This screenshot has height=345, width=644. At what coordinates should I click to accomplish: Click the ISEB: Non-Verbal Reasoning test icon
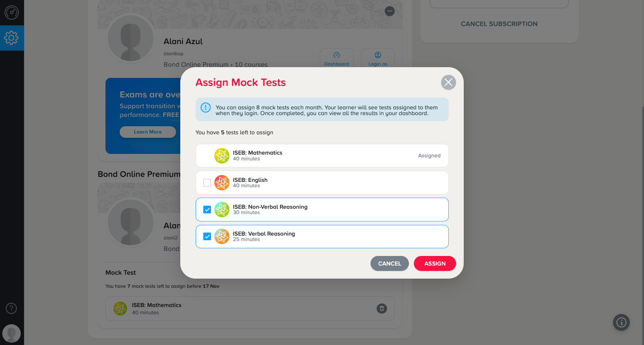pyautogui.click(x=222, y=210)
